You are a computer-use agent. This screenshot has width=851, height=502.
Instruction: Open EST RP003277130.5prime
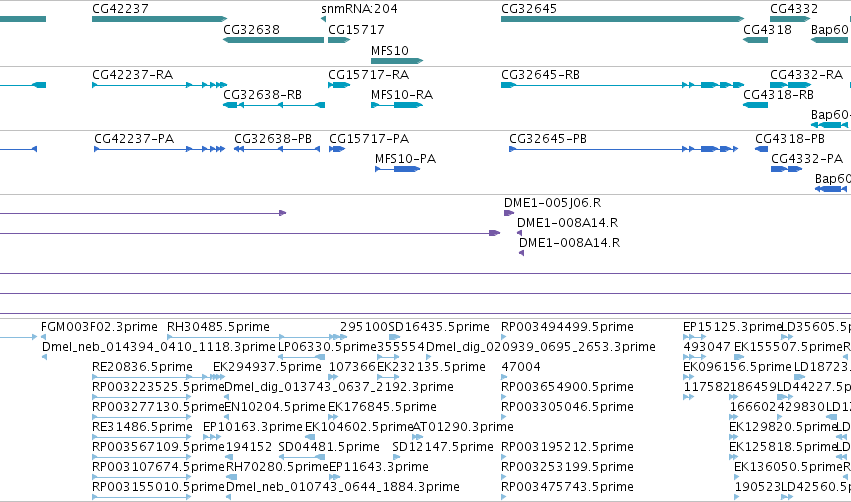pos(158,406)
